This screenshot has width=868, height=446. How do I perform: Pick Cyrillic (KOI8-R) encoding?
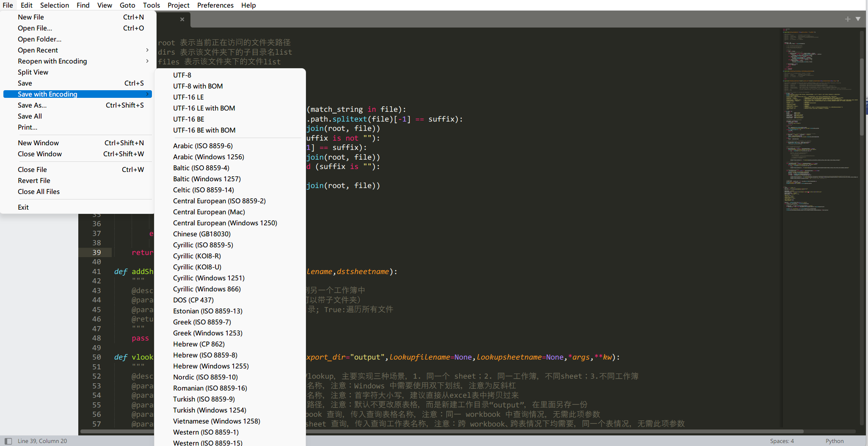point(230,256)
